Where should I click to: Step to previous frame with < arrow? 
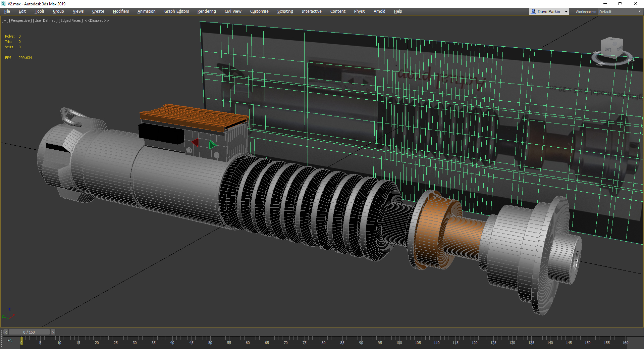[6, 332]
